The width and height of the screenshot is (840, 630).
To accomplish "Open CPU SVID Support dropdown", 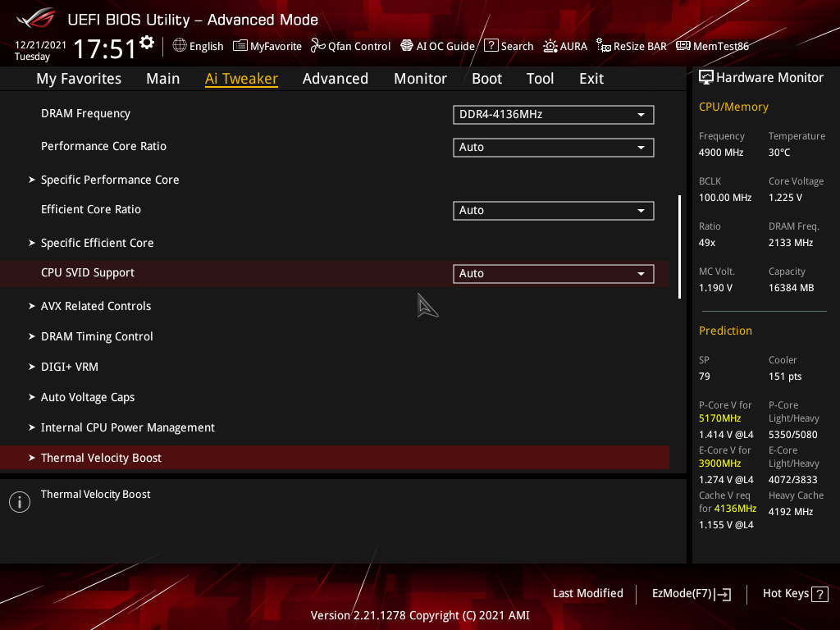I will (x=554, y=274).
